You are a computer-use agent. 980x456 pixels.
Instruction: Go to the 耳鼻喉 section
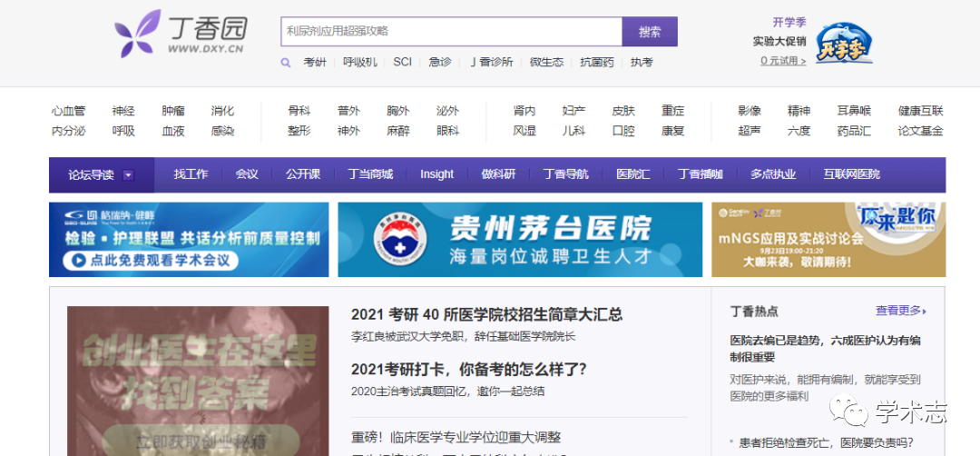coord(854,112)
